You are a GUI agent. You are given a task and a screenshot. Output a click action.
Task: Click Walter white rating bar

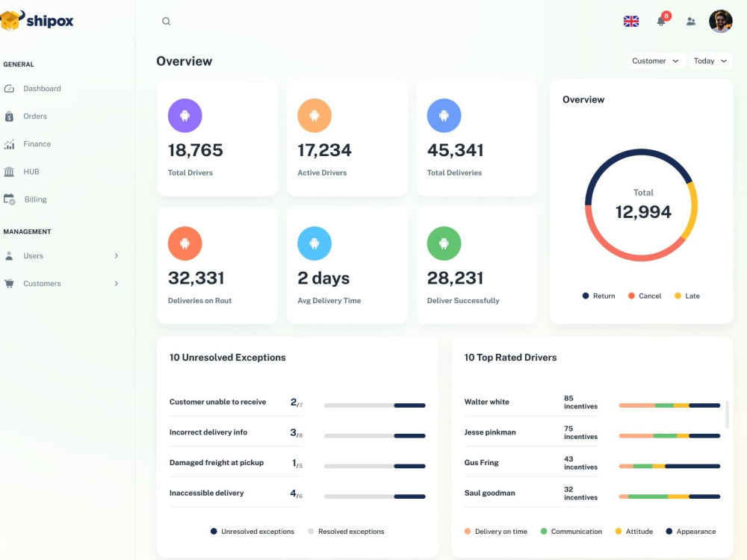669,405
